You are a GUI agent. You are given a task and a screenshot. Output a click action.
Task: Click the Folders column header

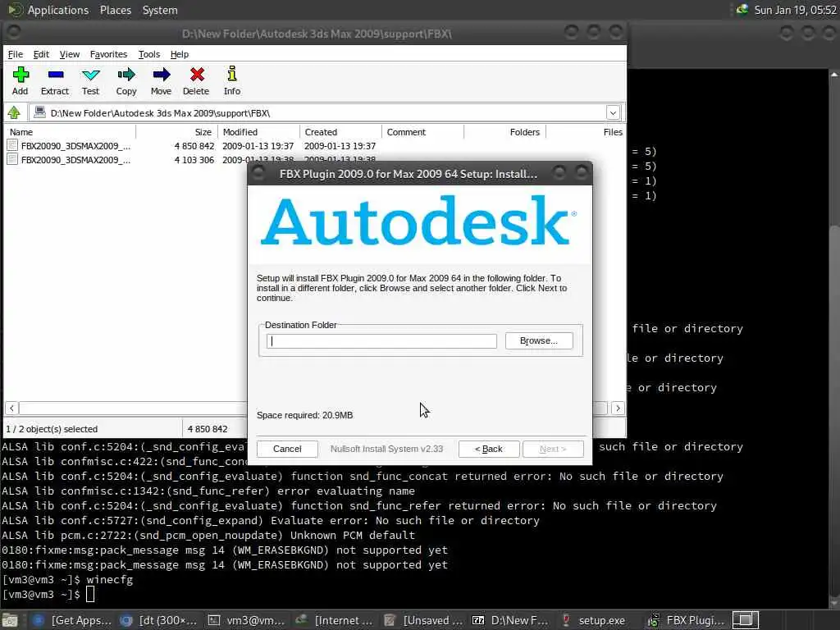[504, 132]
